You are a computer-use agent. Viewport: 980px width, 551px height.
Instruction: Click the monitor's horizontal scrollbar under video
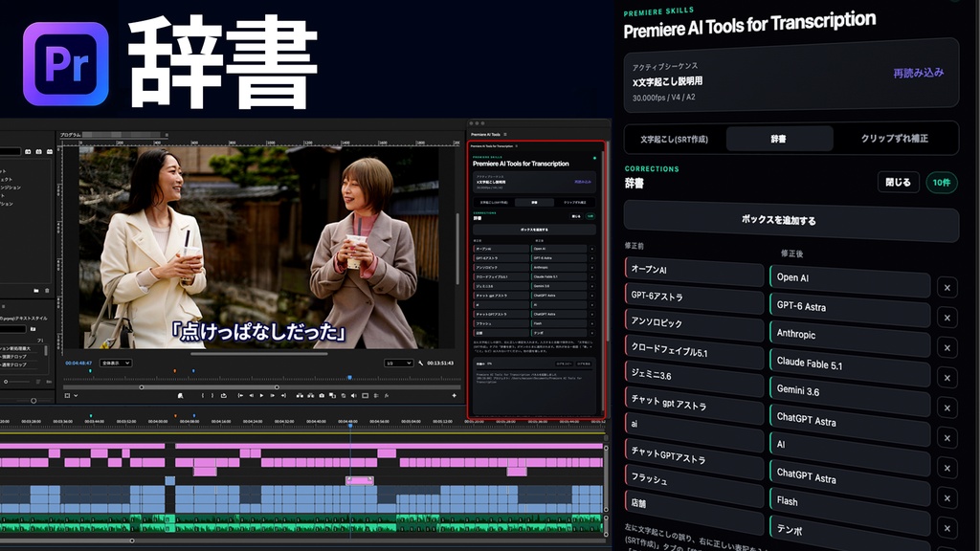(259, 353)
